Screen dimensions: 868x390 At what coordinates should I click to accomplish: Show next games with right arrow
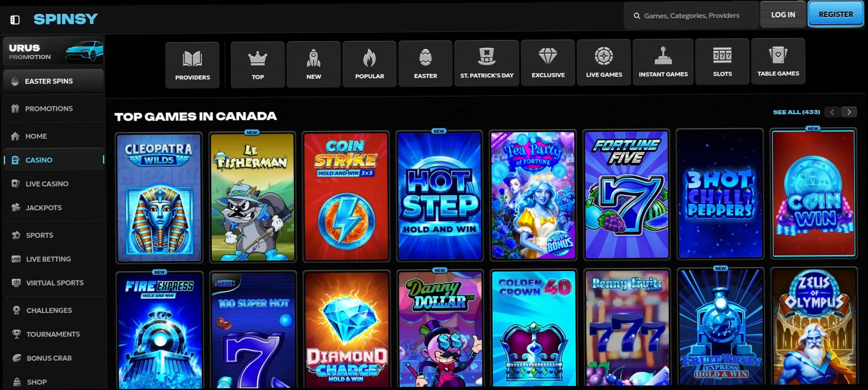[849, 112]
